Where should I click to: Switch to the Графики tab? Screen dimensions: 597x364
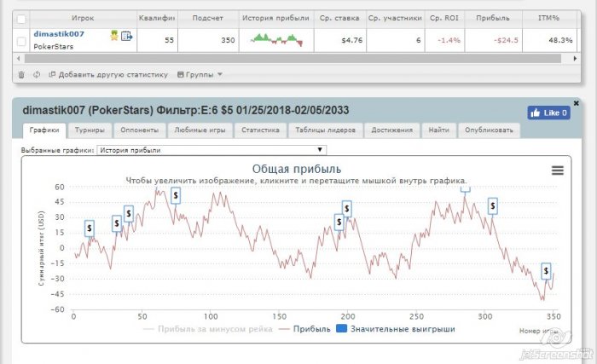click(x=44, y=130)
